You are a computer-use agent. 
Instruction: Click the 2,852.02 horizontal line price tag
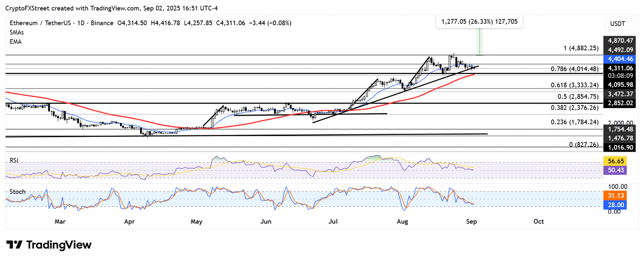[619, 103]
